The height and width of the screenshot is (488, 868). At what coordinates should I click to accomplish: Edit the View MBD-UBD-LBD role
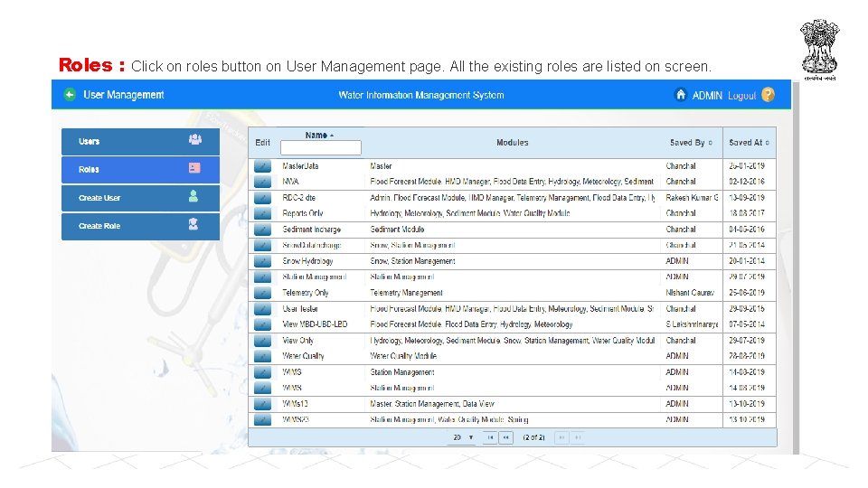[x=262, y=324]
